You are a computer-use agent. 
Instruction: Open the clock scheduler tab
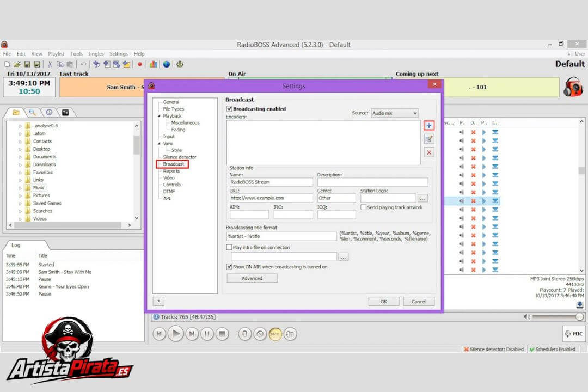[49, 112]
